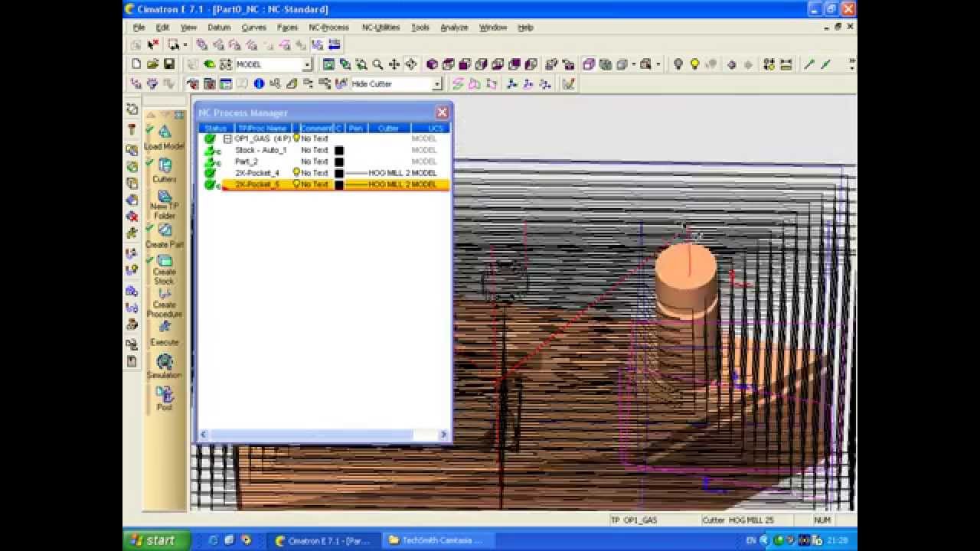
Task: Toggle the status icon of Stock - Auto_1
Action: 211,150
